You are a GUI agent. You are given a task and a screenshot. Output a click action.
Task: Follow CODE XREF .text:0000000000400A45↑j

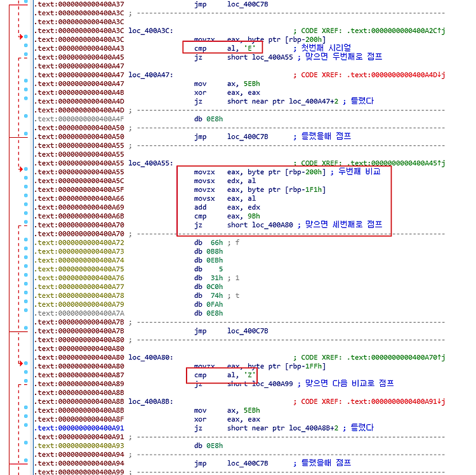click(x=373, y=163)
